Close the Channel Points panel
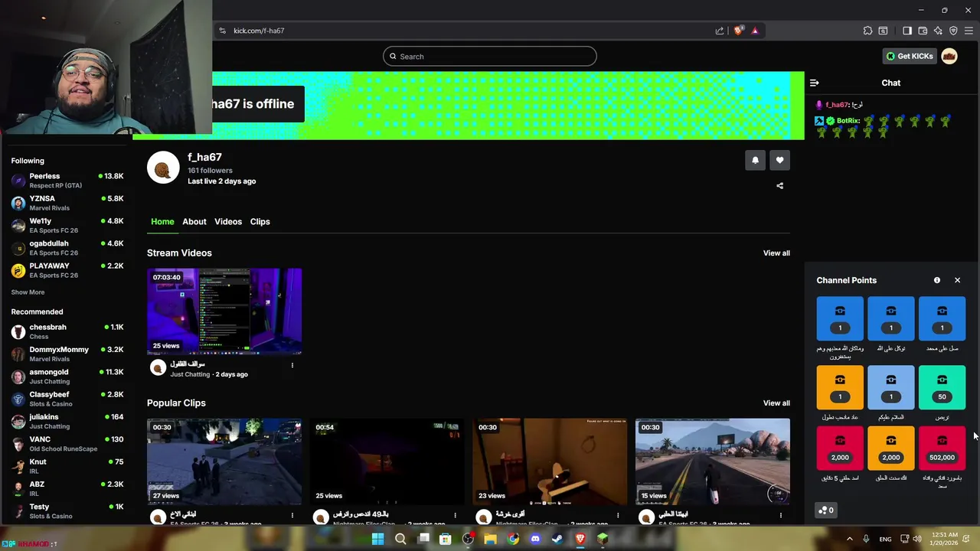Viewport: 980px width, 551px height. [x=957, y=280]
